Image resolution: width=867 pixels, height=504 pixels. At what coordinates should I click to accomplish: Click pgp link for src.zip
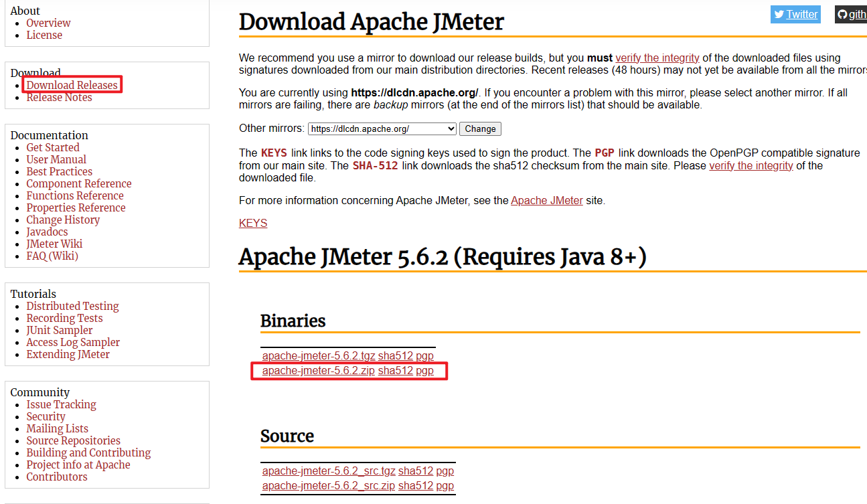445,485
